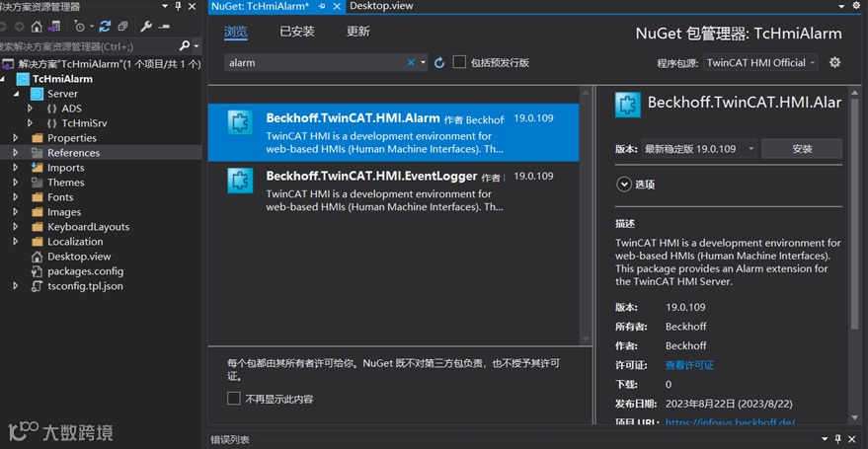This screenshot has height=449, width=868.
Task: Select the Localization folder label
Action: pyautogui.click(x=75, y=242)
